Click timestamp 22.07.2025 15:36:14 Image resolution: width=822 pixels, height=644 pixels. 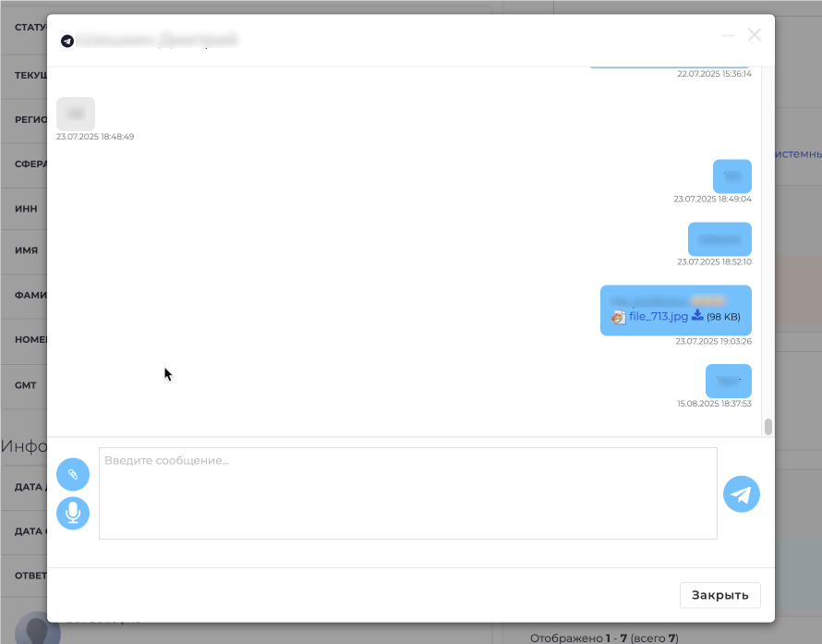pos(714,73)
